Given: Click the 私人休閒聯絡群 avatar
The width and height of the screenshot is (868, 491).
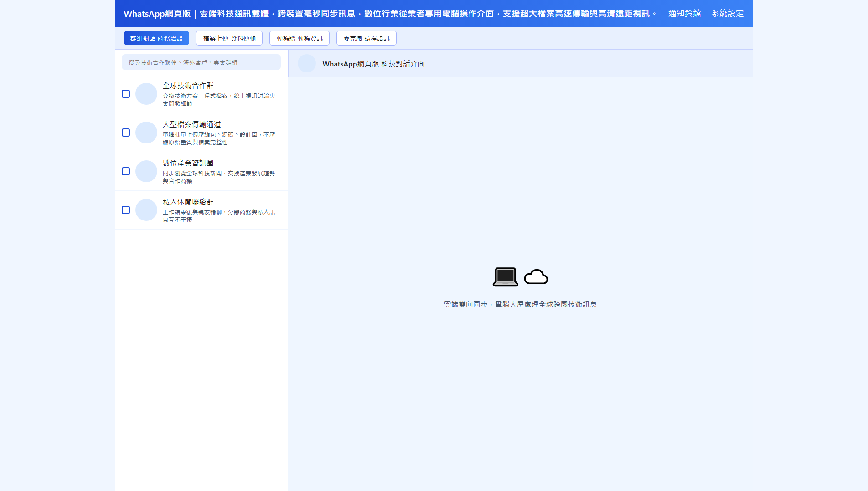Looking at the screenshot, I should click(x=146, y=210).
